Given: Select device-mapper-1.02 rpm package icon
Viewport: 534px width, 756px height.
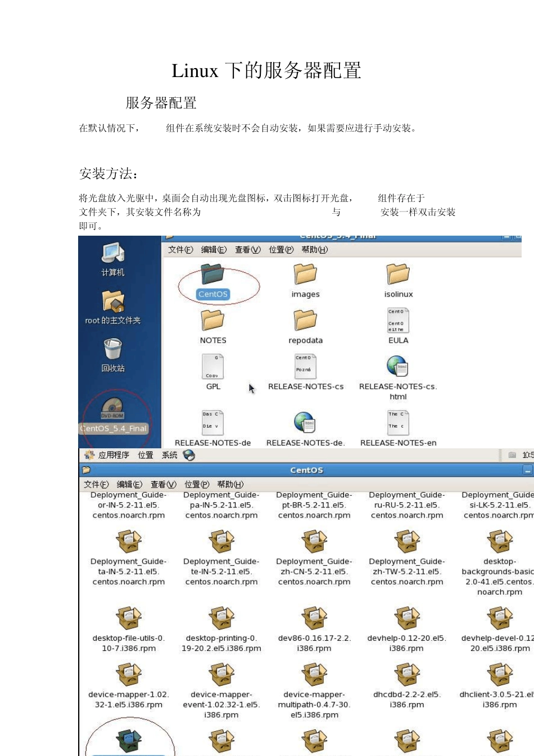Looking at the screenshot, I should (x=129, y=675).
